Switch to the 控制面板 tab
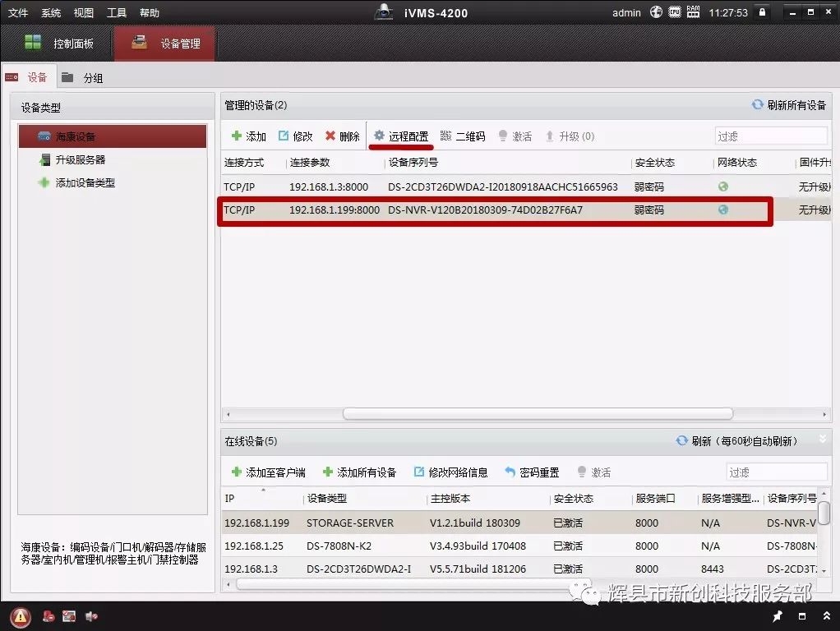 (x=58, y=44)
